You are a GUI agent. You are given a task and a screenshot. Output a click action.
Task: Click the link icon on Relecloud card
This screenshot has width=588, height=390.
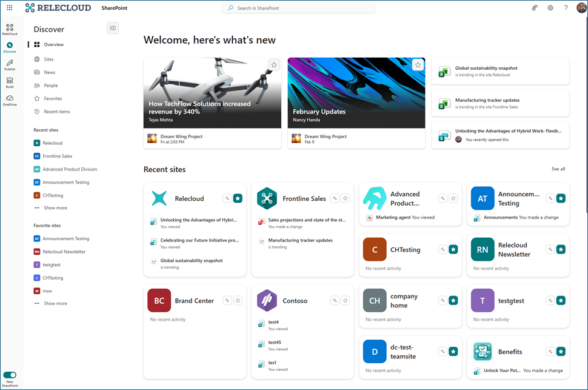(x=227, y=198)
